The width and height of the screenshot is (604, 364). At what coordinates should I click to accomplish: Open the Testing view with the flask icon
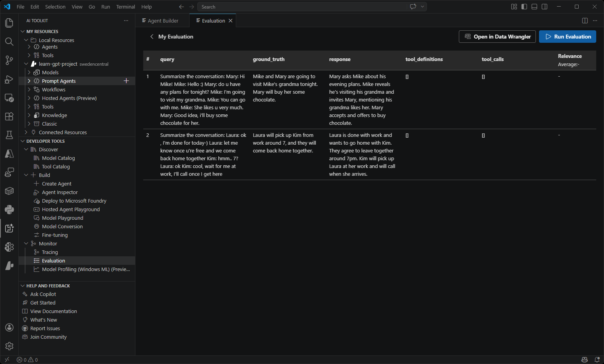pos(9,135)
